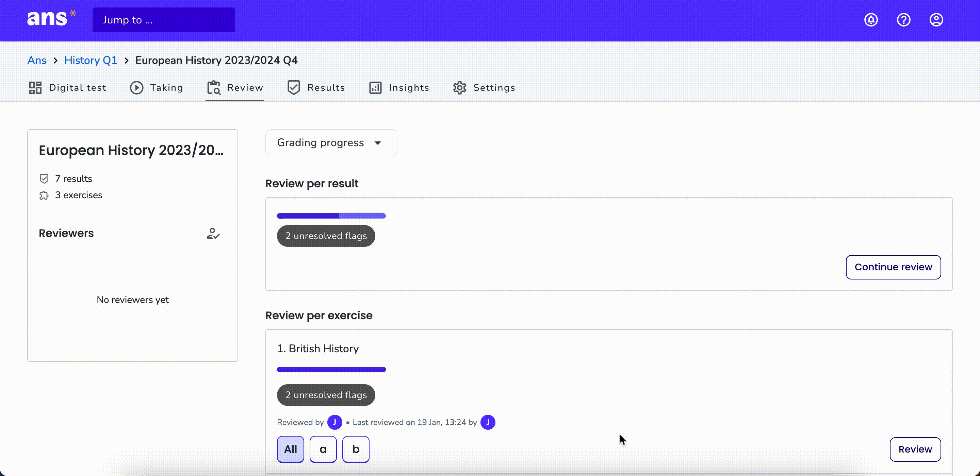Viewport: 980px width, 476px height.
Task: Select the Review tab
Action: (x=235, y=87)
